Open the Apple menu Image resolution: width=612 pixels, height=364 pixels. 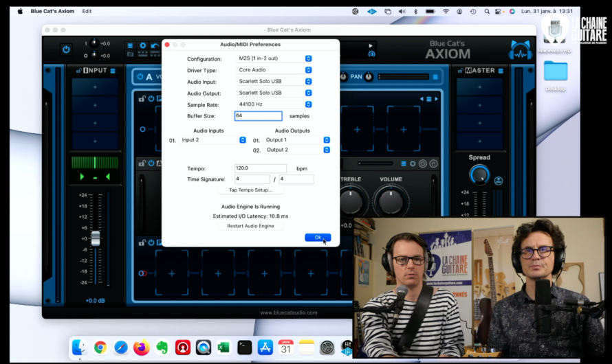pyautogui.click(x=20, y=11)
